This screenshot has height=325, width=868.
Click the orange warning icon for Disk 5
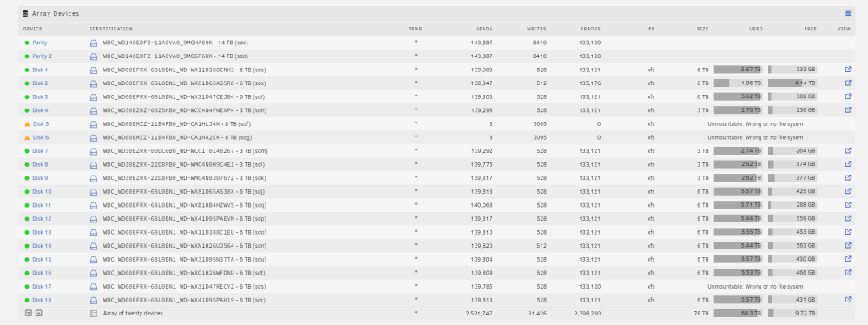pos(27,123)
